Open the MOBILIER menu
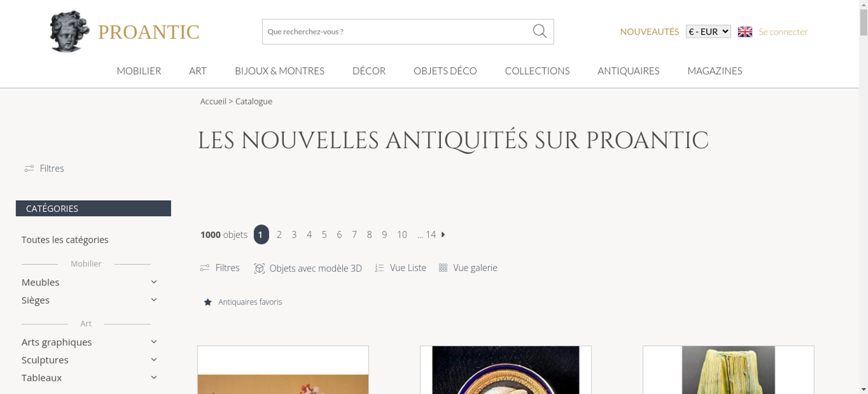Viewport: 868px width, 394px height. point(139,71)
